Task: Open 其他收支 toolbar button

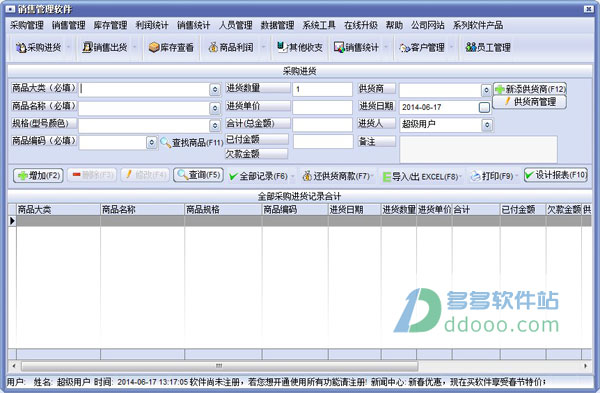Action: [300, 47]
